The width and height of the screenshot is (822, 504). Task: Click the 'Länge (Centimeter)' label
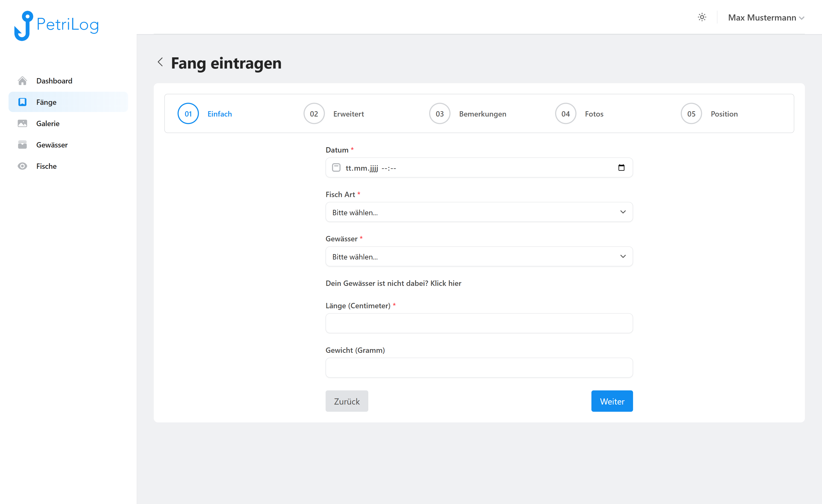pyautogui.click(x=358, y=306)
